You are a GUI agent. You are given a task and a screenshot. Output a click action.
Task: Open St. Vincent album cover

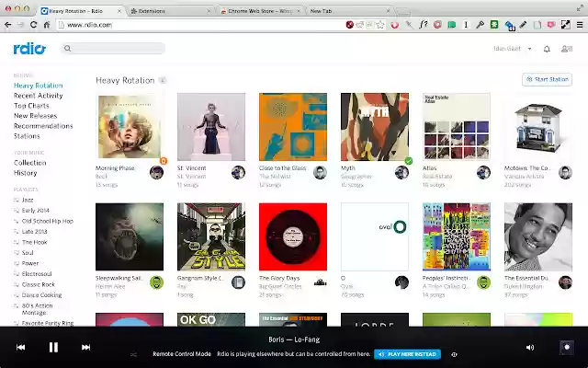click(211, 127)
